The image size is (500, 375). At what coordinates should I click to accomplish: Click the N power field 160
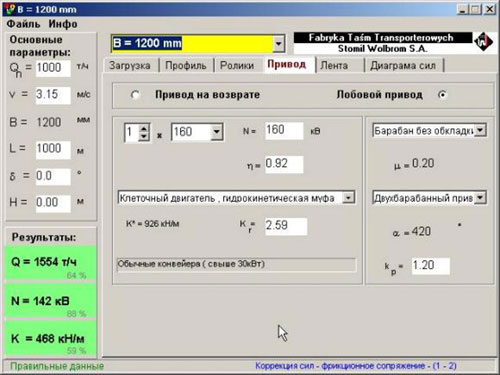(x=284, y=130)
